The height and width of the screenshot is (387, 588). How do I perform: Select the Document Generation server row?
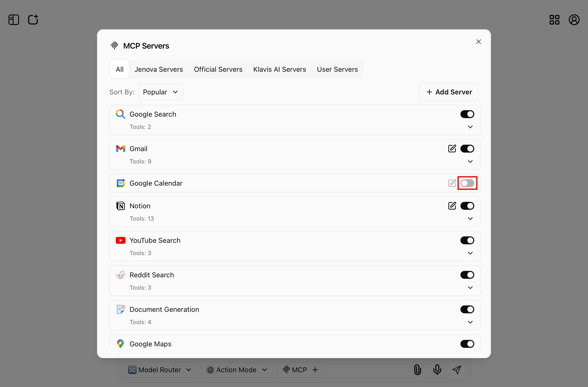164,309
